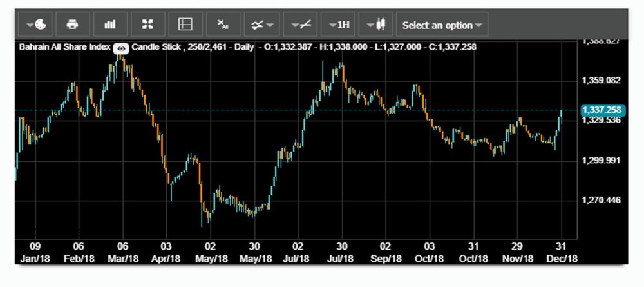
Task: Open the candlestick chart type dropdown
Action: 376,25
